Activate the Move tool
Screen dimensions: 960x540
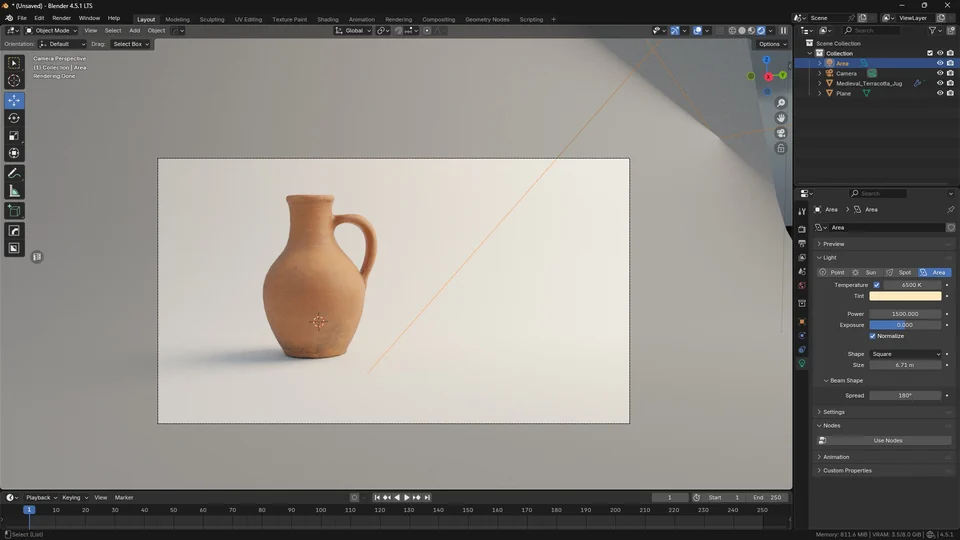(x=14, y=100)
